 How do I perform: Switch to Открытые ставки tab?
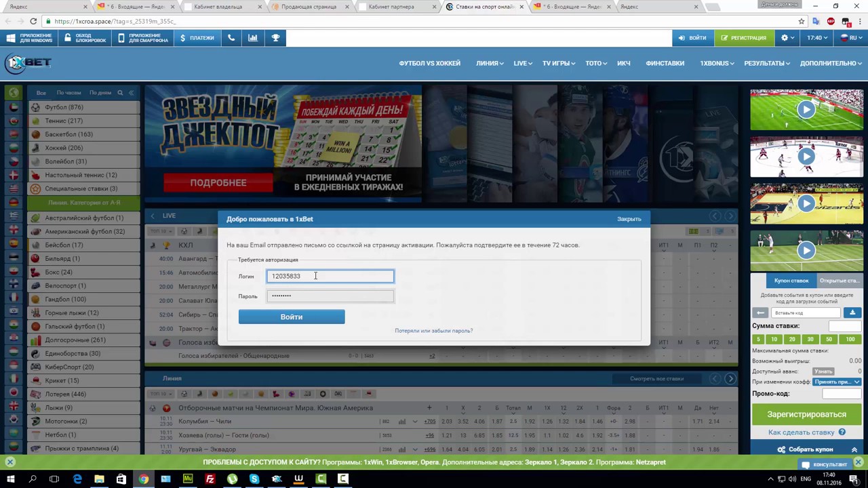tap(839, 281)
